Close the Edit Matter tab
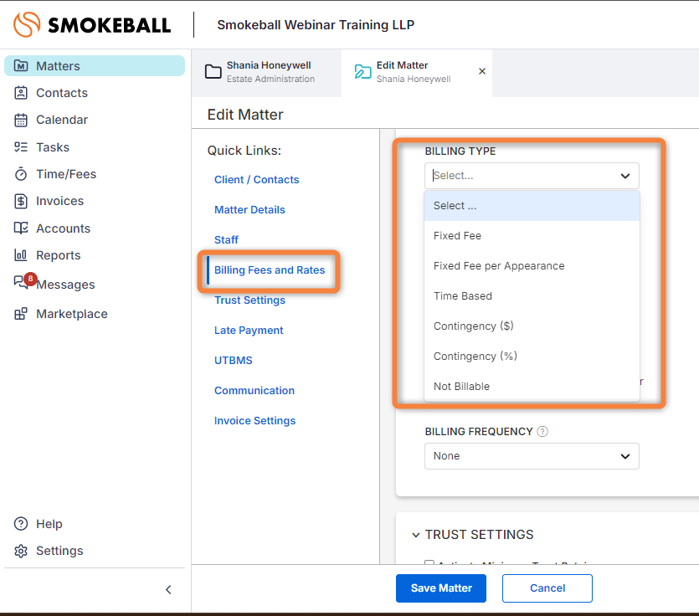 482,71
